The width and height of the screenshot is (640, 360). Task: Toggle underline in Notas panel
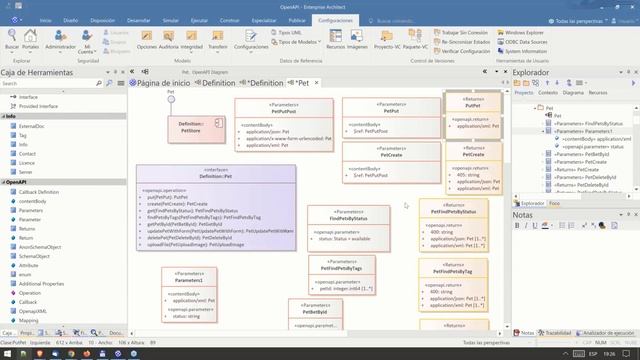(x=535, y=225)
